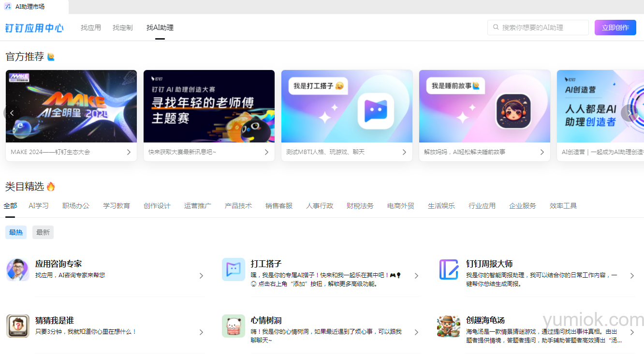Open the 猜猜我是谁 game icon
The height and width of the screenshot is (354, 644).
pyautogui.click(x=18, y=326)
